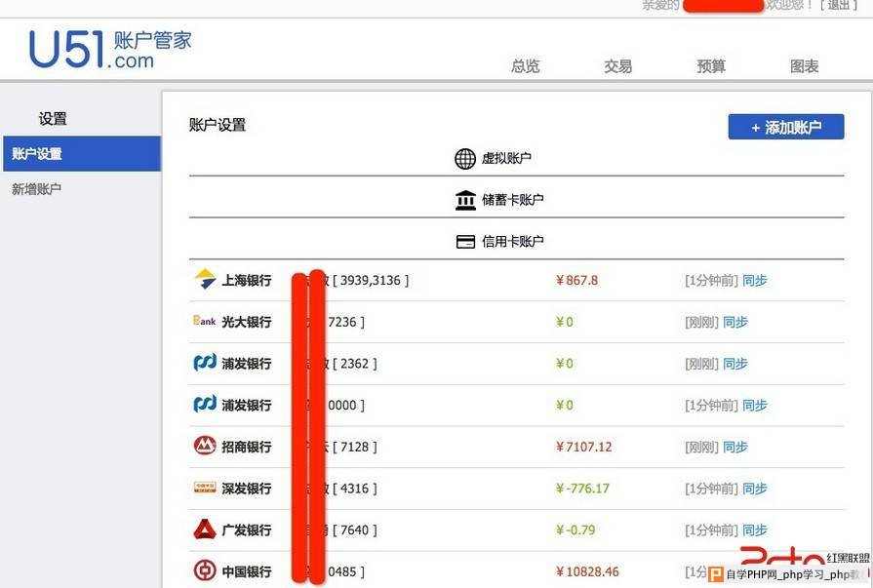
Task: Sync the 上海银行 account
Action: point(754,280)
